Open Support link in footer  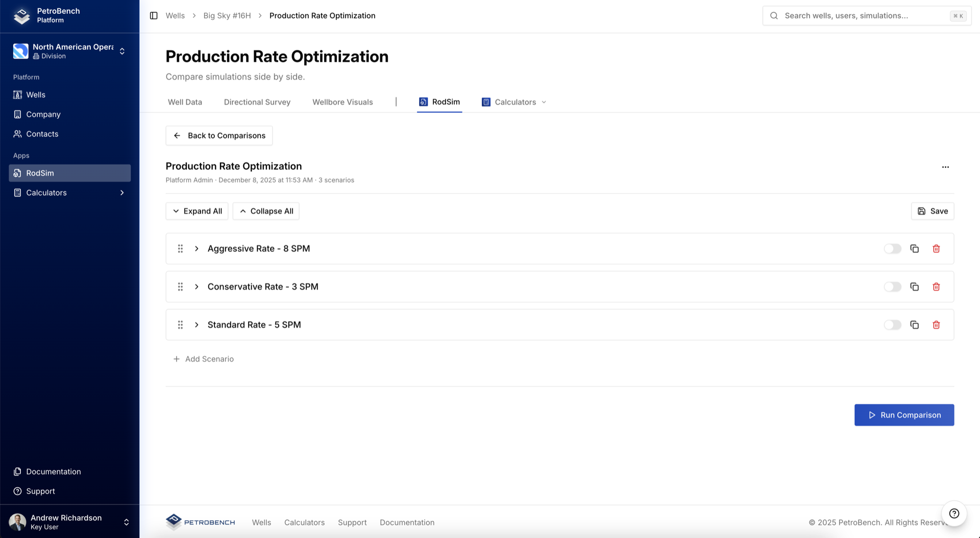(x=352, y=522)
